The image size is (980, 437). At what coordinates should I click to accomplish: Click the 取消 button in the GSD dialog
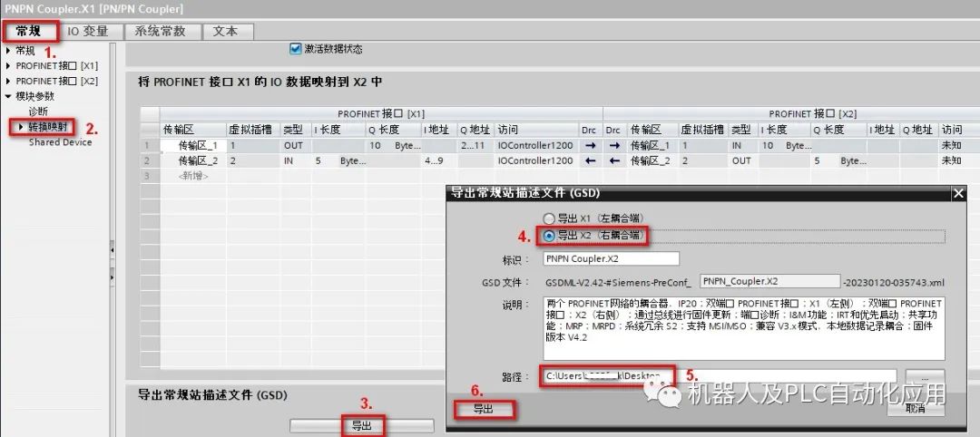tap(915, 408)
